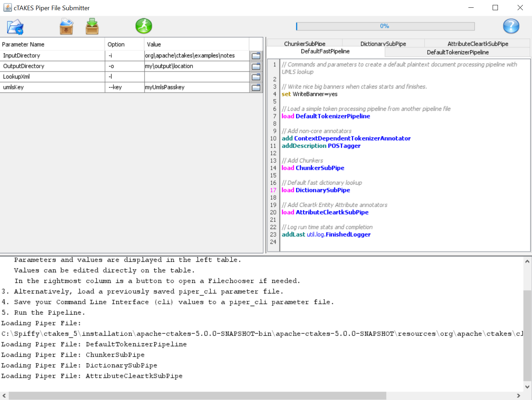The image size is (532, 400).
Task: Select the DefaultFastPipeline tab
Action: click(x=325, y=51)
